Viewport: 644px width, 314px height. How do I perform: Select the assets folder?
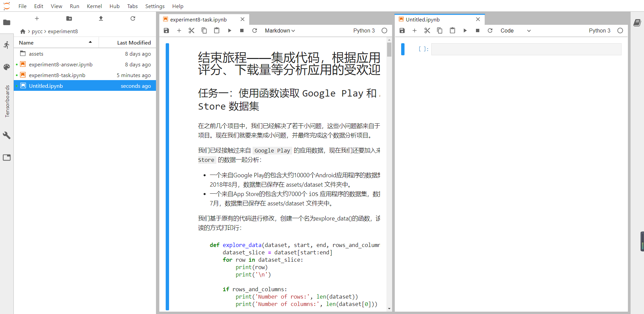pyautogui.click(x=85, y=54)
